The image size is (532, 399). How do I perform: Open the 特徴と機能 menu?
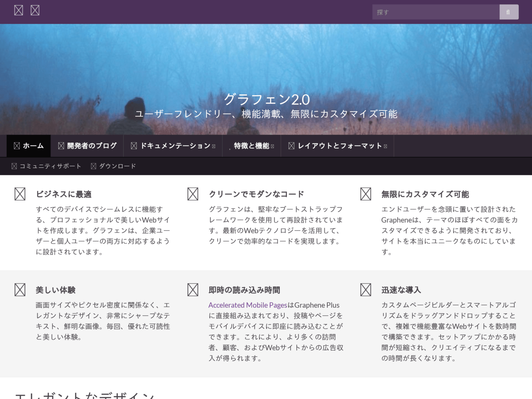[x=252, y=146]
